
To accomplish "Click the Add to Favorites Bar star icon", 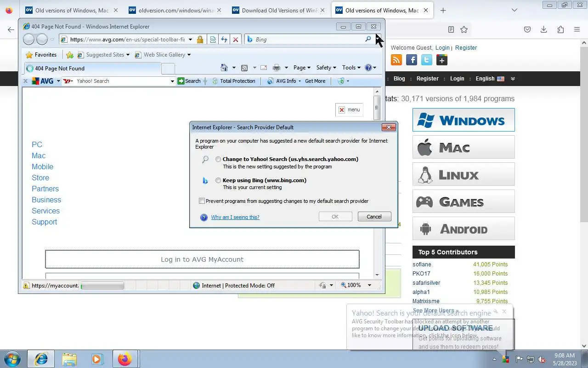I will click(70, 55).
